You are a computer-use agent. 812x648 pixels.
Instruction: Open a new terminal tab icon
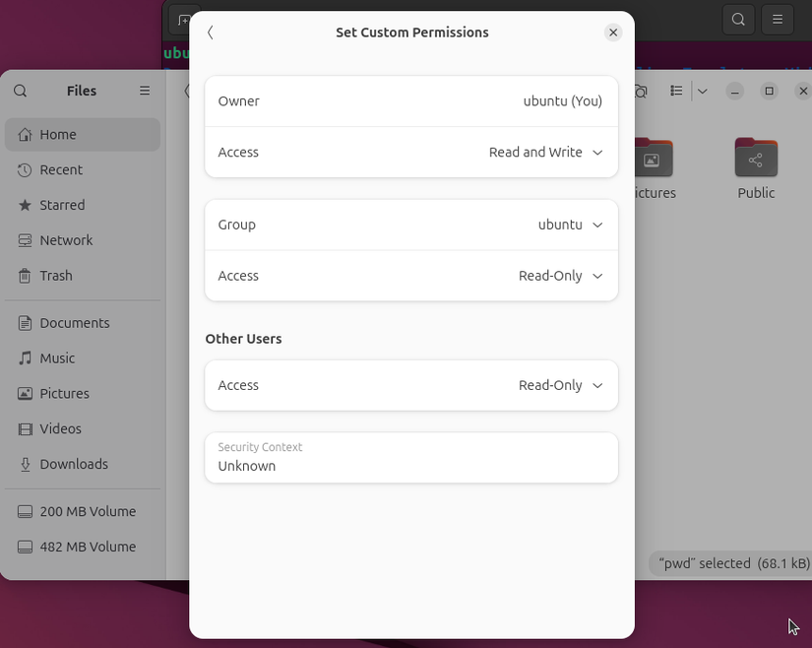pyautogui.click(x=181, y=19)
